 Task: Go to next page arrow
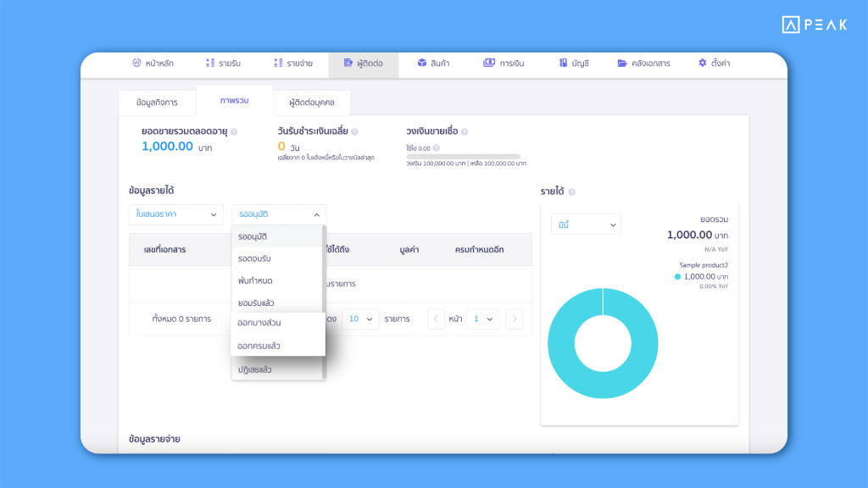click(x=515, y=319)
